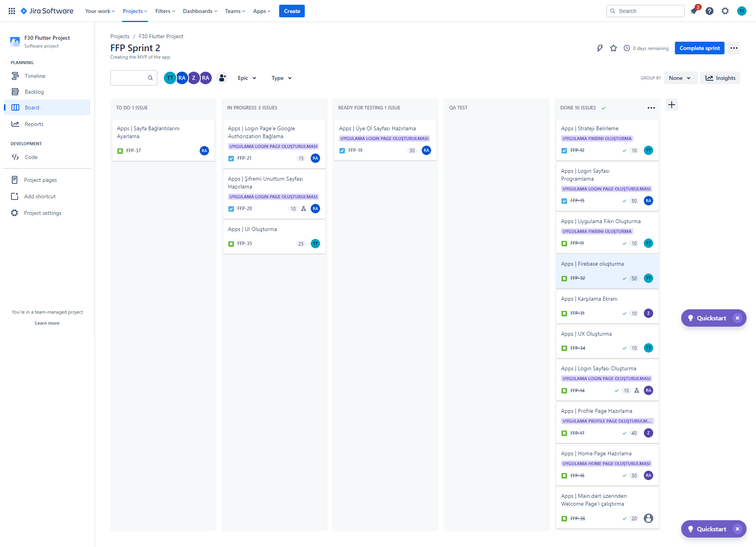Expand the GROUP BY None dropdown
This screenshot has width=756, height=547.
coord(681,78)
